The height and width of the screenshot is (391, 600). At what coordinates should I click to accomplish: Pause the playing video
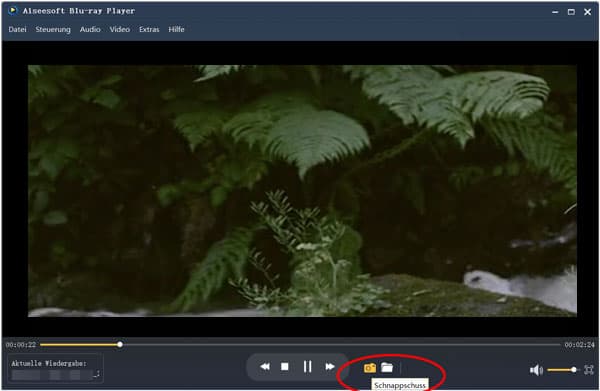pyautogui.click(x=307, y=367)
